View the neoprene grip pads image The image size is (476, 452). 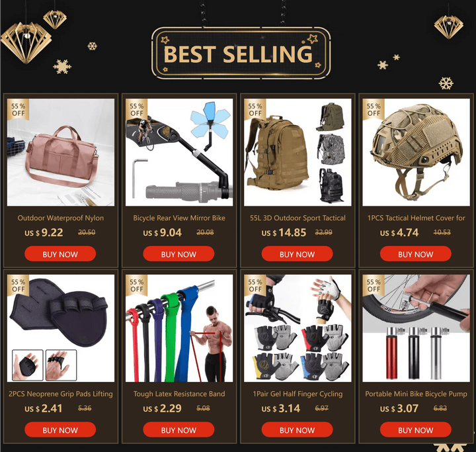61,328
